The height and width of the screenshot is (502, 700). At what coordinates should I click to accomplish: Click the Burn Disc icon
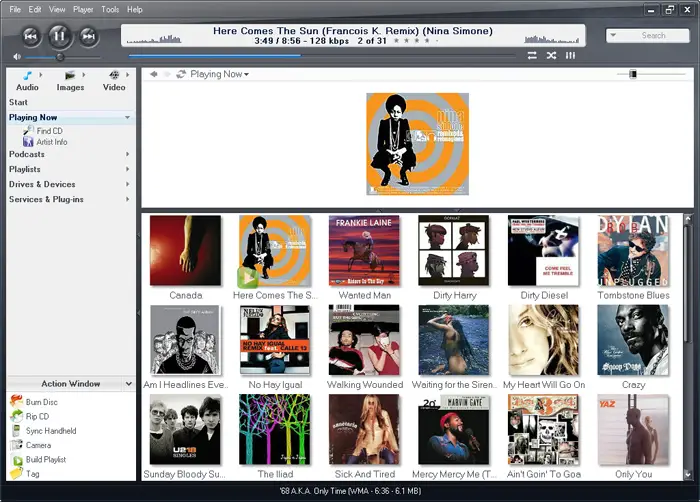tap(17, 401)
